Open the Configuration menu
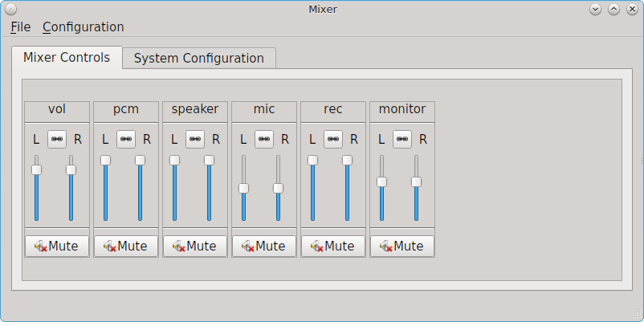The height and width of the screenshot is (322, 644). click(84, 27)
